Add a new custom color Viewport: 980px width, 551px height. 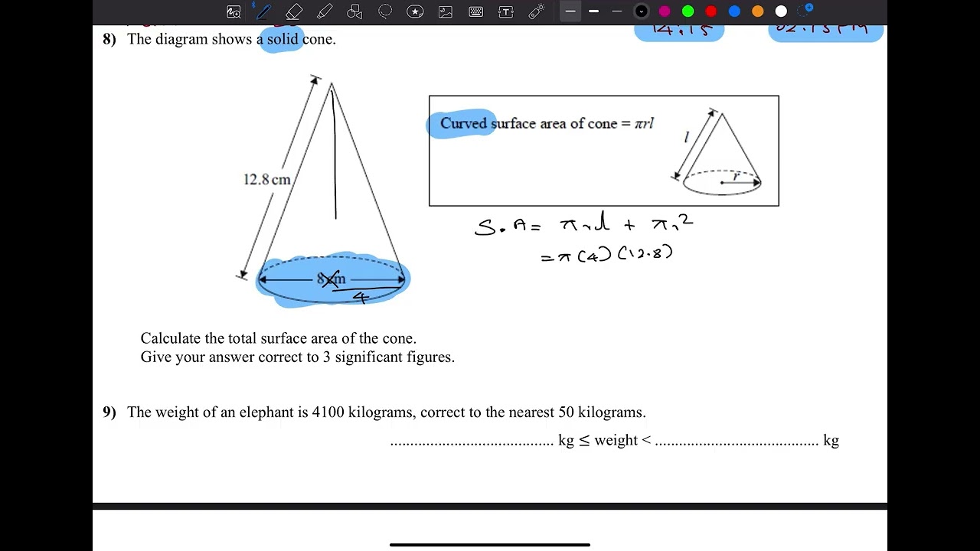(x=805, y=11)
